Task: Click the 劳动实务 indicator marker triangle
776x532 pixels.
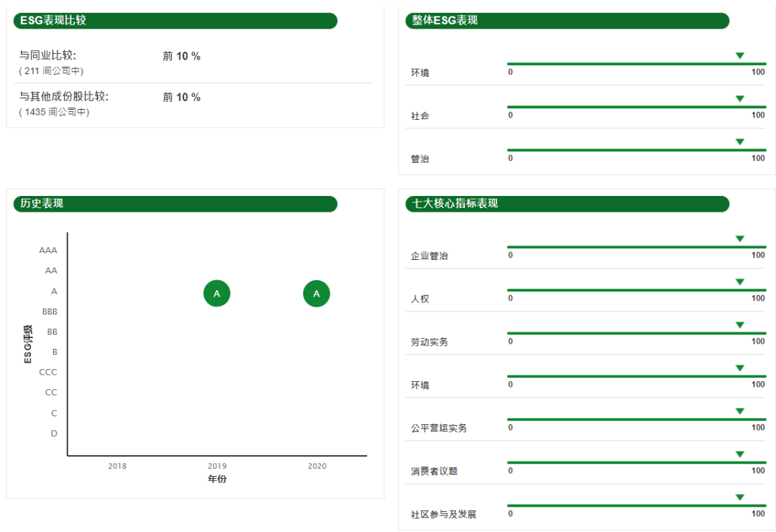Action: point(739,325)
